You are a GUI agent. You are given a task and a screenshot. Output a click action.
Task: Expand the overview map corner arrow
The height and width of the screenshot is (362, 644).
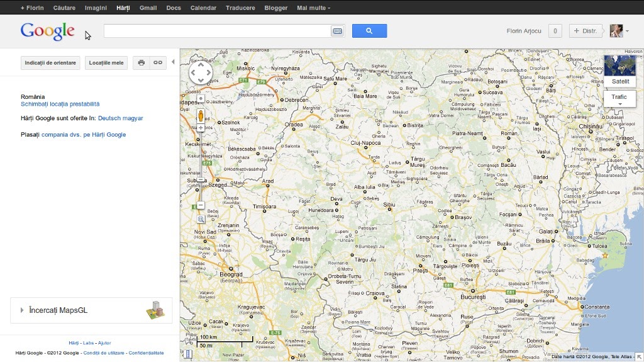[639, 357]
